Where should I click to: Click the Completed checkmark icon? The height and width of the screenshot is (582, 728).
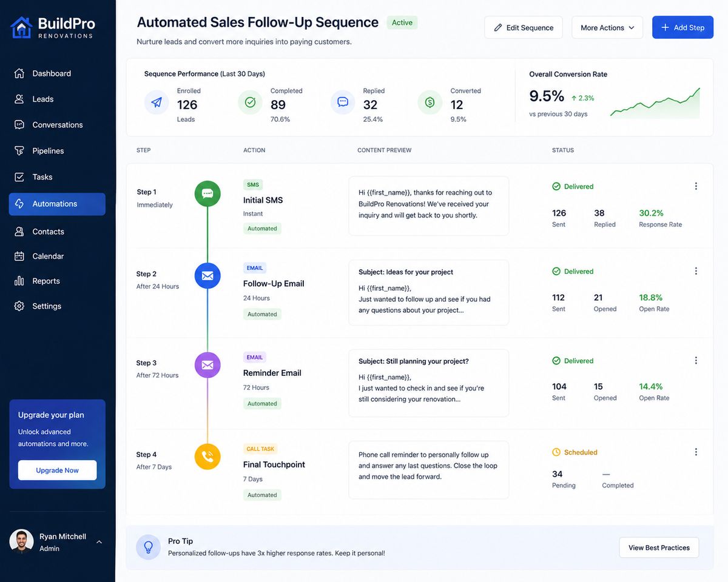[x=250, y=102]
